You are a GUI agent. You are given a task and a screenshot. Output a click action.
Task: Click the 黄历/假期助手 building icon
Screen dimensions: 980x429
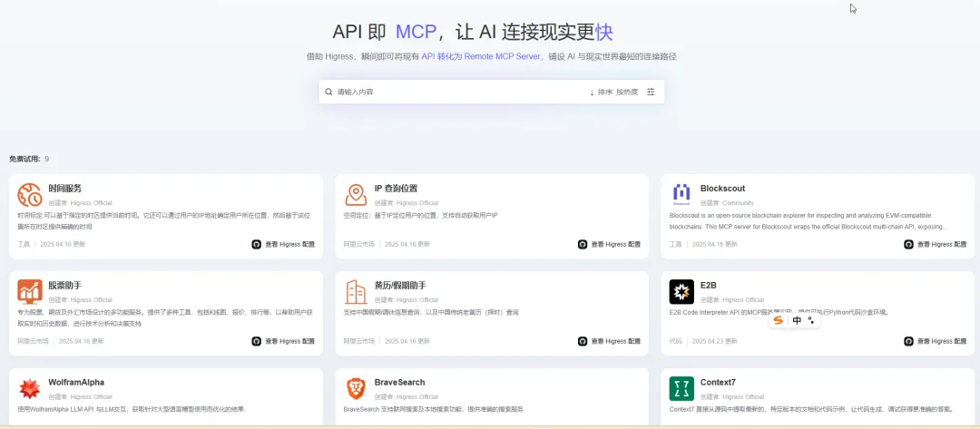[x=357, y=292]
